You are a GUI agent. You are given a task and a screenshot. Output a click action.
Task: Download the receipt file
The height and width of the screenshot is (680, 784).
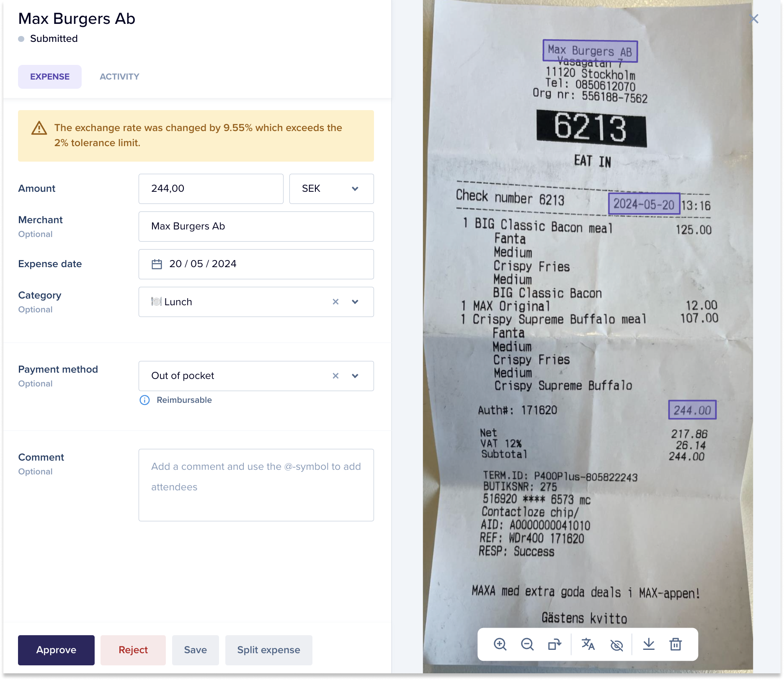pos(649,644)
